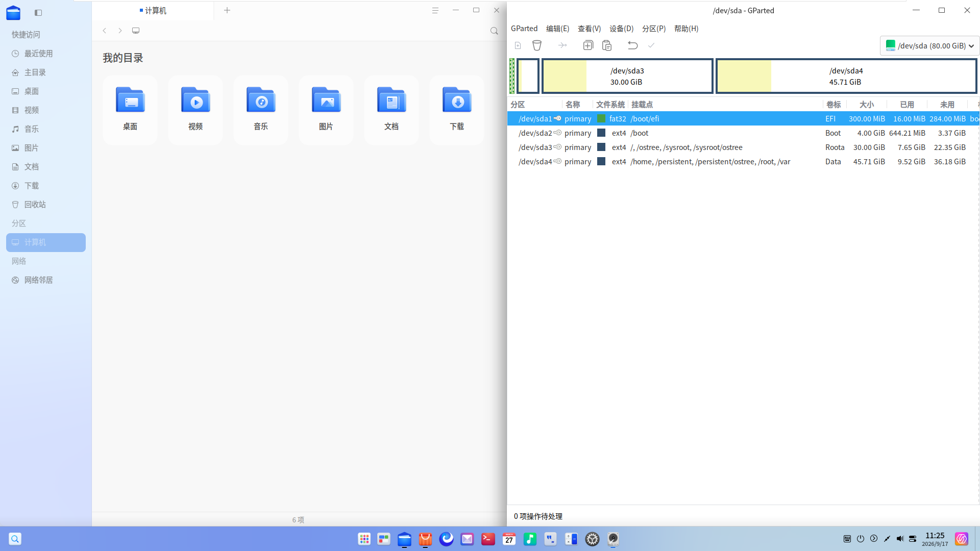Click the new partition icon in GParted toolbar

coord(518,45)
